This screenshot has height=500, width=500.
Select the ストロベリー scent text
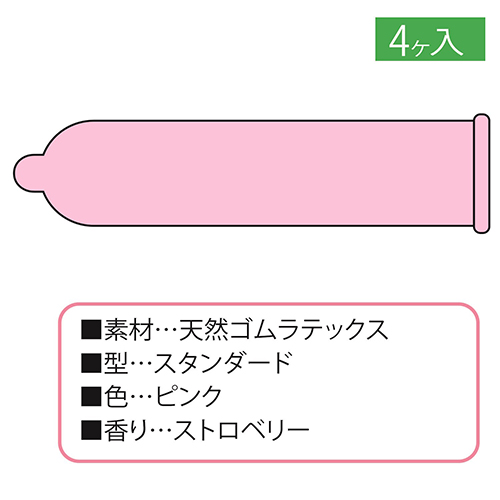pos(241,429)
